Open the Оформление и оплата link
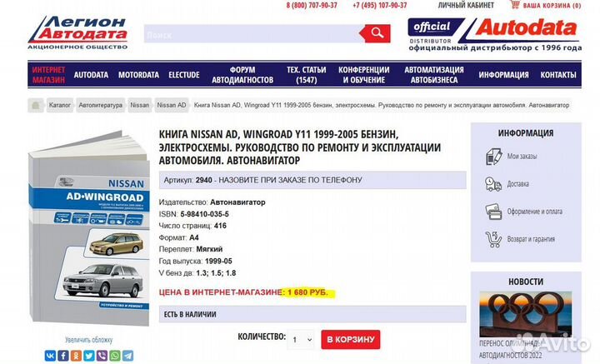The image size is (600, 364). (x=535, y=212)
